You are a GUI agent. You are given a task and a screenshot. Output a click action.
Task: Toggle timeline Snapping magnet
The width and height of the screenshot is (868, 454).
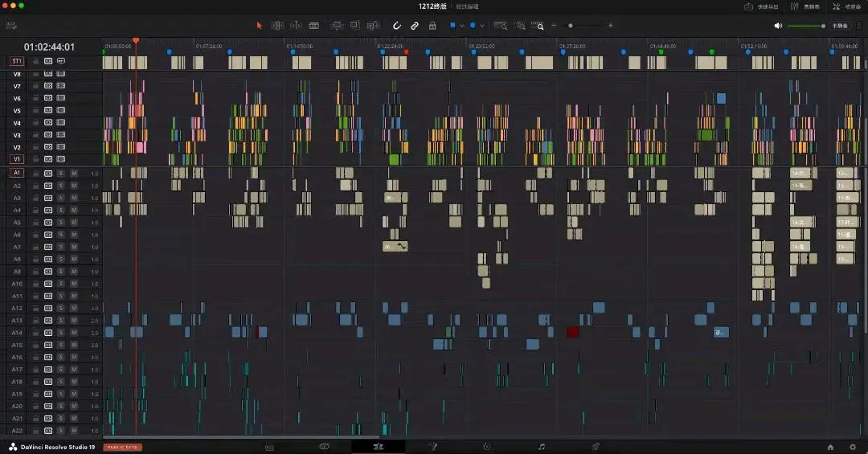397,26
